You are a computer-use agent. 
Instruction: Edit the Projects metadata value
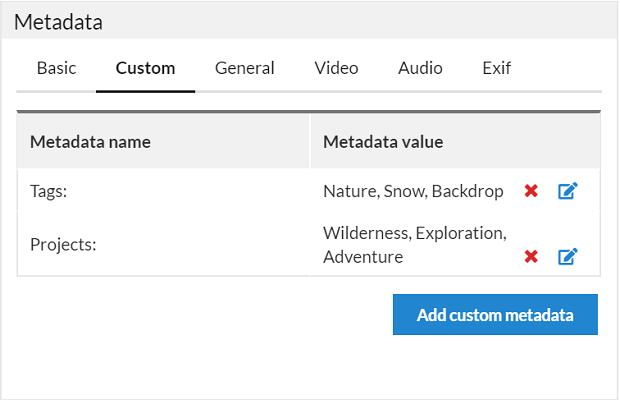568,257
